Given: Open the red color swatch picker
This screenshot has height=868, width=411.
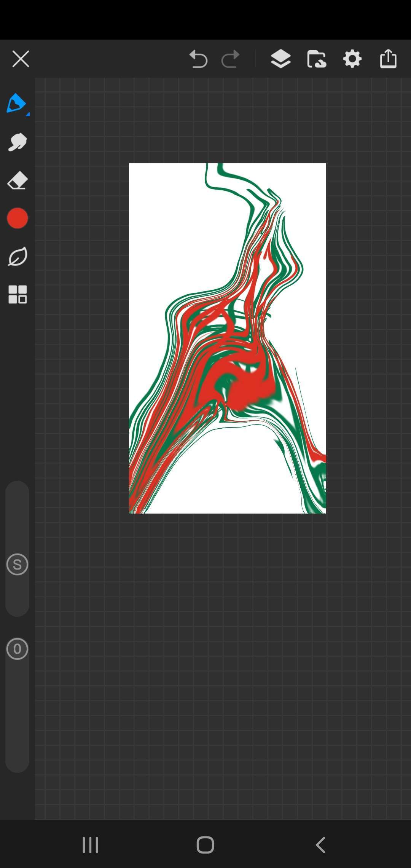Looking at the screenshot, I should (18, 218).
